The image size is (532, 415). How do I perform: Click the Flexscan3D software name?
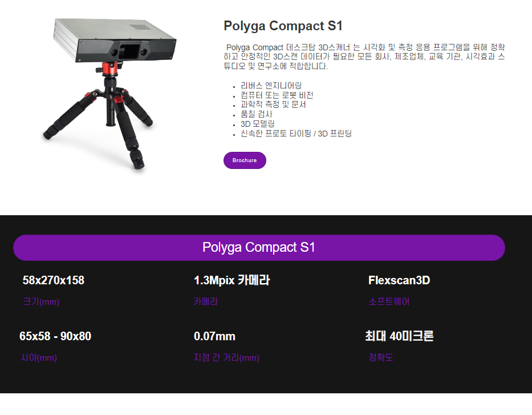399,280
